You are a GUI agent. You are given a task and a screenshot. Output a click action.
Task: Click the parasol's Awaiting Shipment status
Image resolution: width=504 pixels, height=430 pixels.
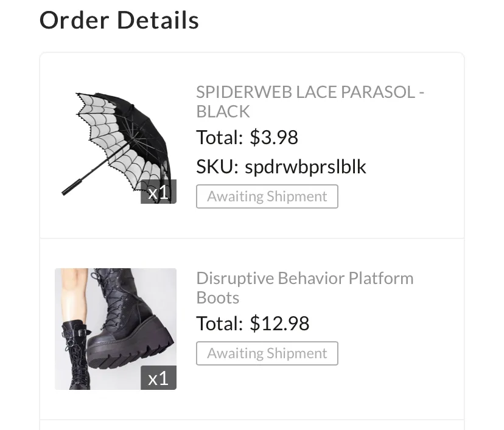click(x=267, y=196)
